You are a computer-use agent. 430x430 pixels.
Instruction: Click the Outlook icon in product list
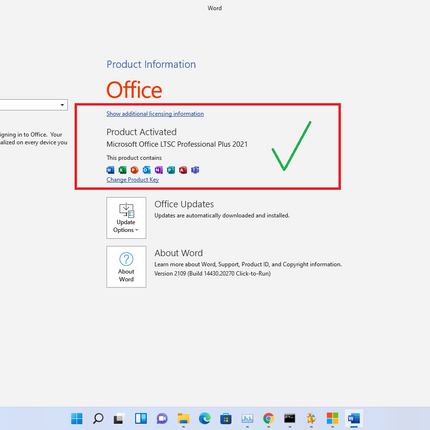(x=147, y=170)
